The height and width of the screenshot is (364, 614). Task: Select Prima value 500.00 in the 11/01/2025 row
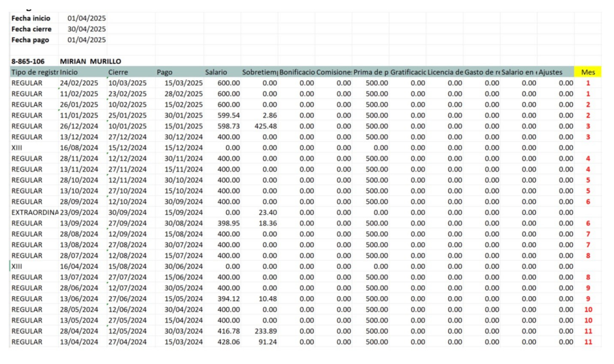click(377, 115)
